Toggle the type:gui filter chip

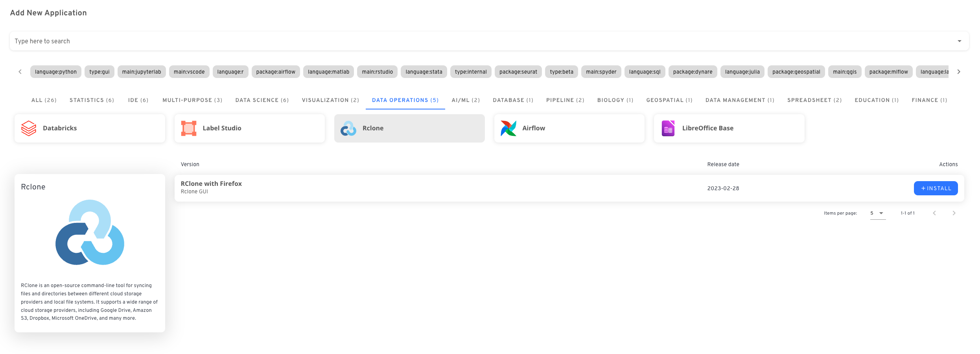coord(99,72)
